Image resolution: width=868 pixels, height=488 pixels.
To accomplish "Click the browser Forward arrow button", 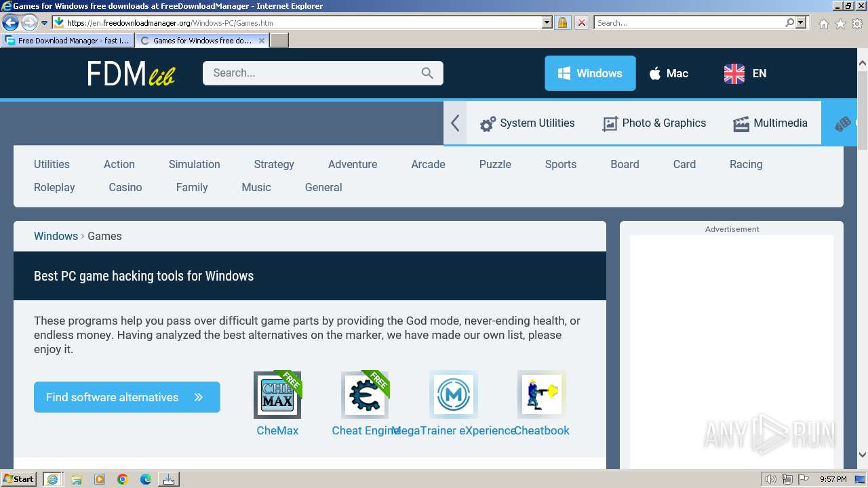I will point(29,22).
